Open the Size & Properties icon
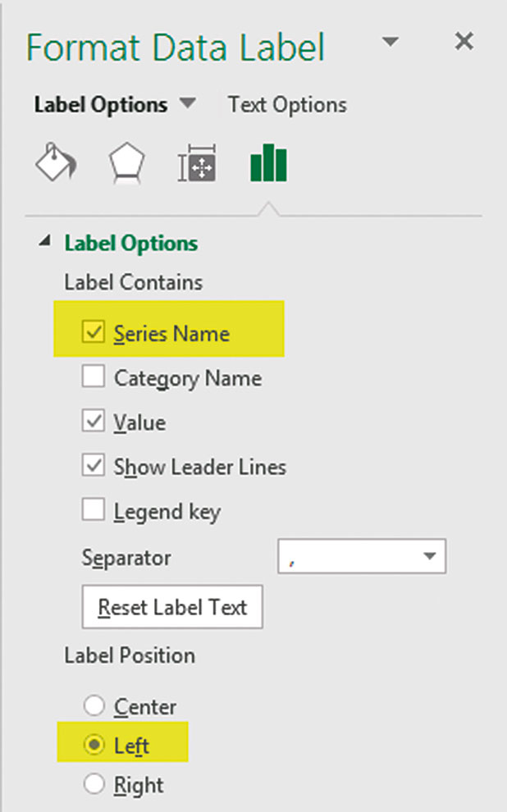 point(197,164)
